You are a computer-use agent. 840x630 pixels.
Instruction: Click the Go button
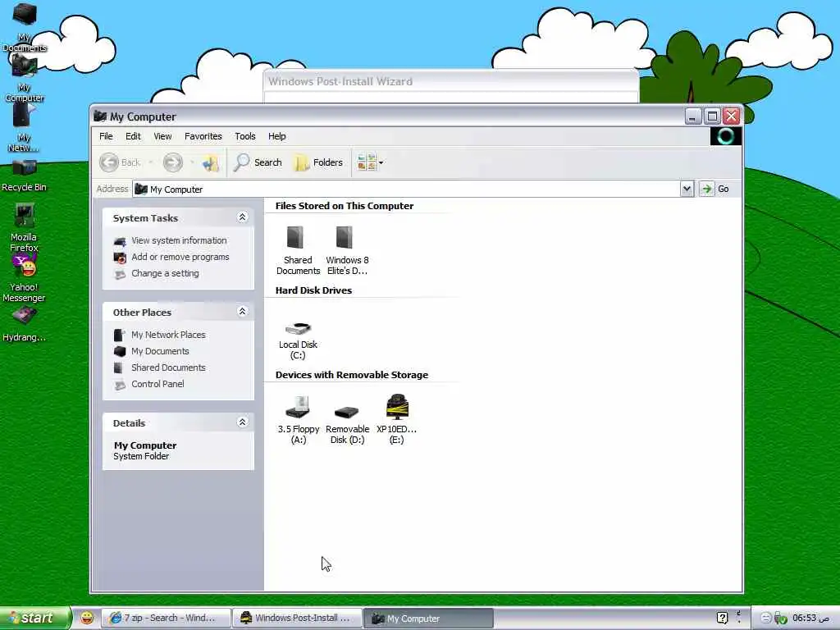[x=715, y=189]
